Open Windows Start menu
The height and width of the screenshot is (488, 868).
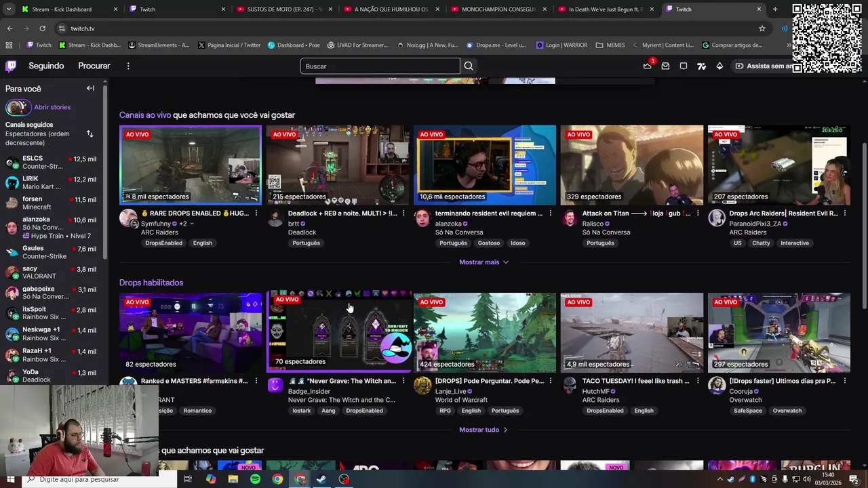[10, 479]
